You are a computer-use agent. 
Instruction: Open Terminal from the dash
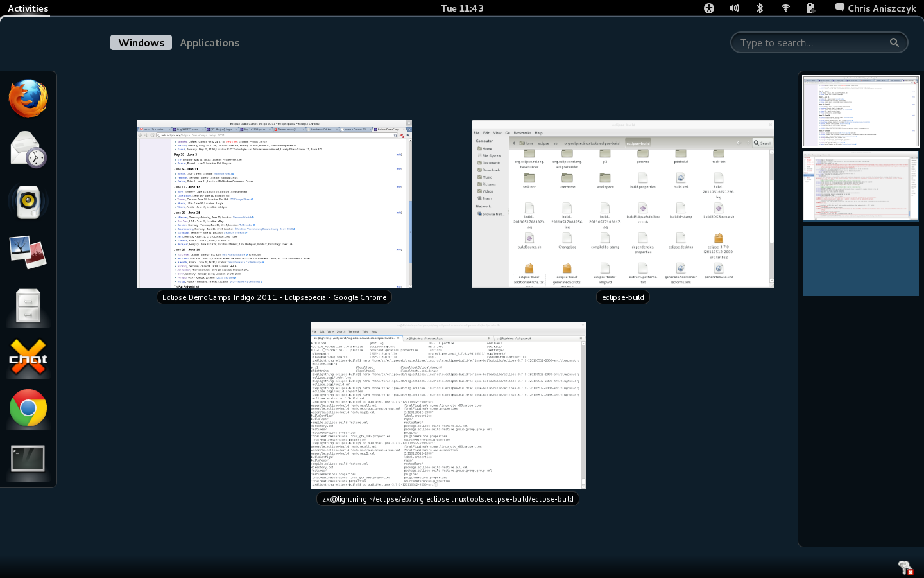coord(28,460)
